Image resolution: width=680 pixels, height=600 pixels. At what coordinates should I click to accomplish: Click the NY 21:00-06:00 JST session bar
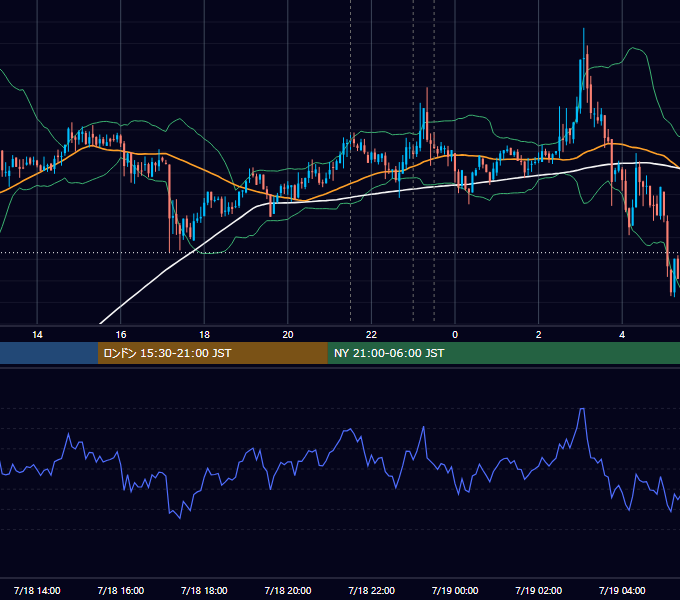tap(503, 353)
